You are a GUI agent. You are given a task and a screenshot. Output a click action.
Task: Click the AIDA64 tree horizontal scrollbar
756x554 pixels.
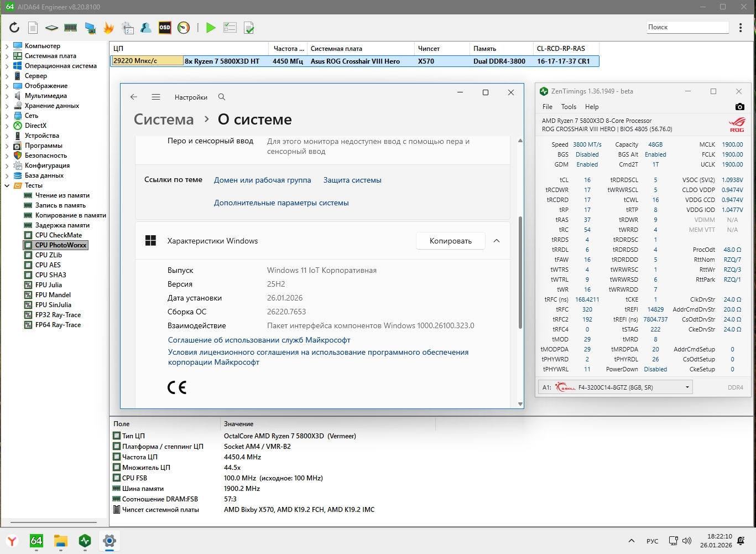coord(54,522)
